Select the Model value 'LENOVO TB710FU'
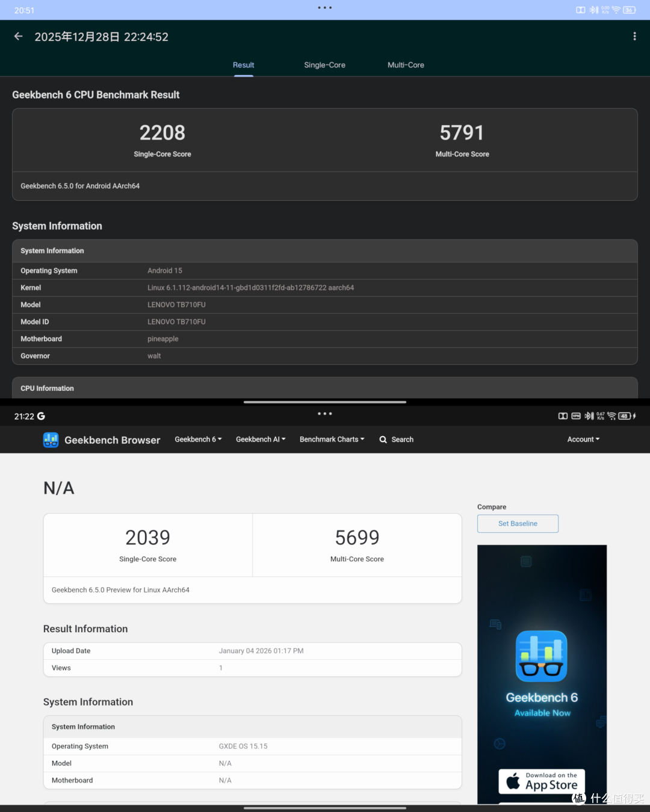650x812 pixels. (176, 305)
